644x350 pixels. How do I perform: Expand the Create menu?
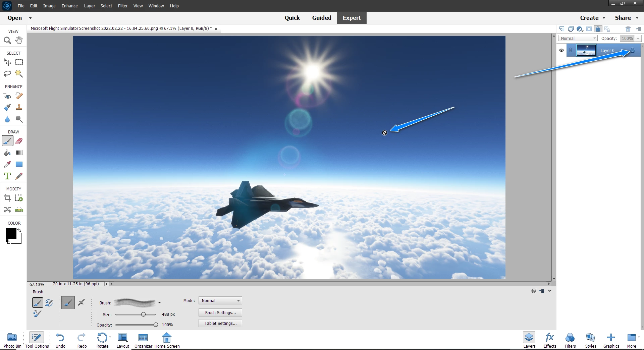click(x=592, y=18)
